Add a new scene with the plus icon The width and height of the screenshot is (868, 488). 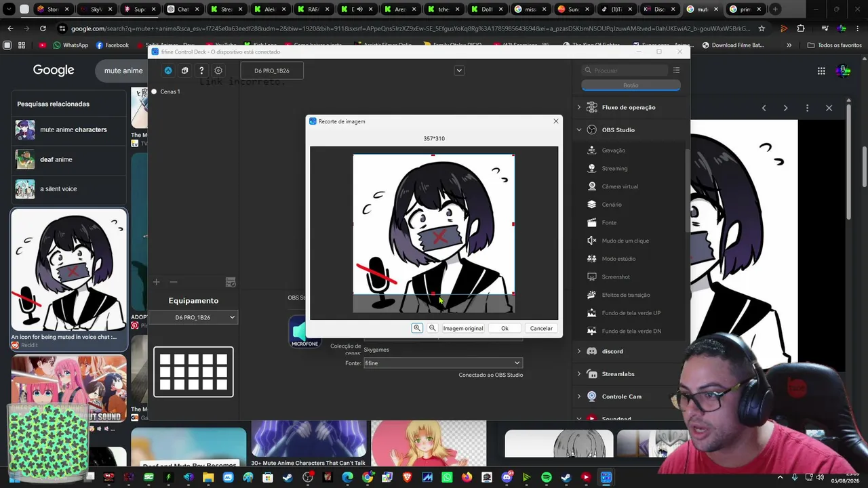[x=156, y=282]
